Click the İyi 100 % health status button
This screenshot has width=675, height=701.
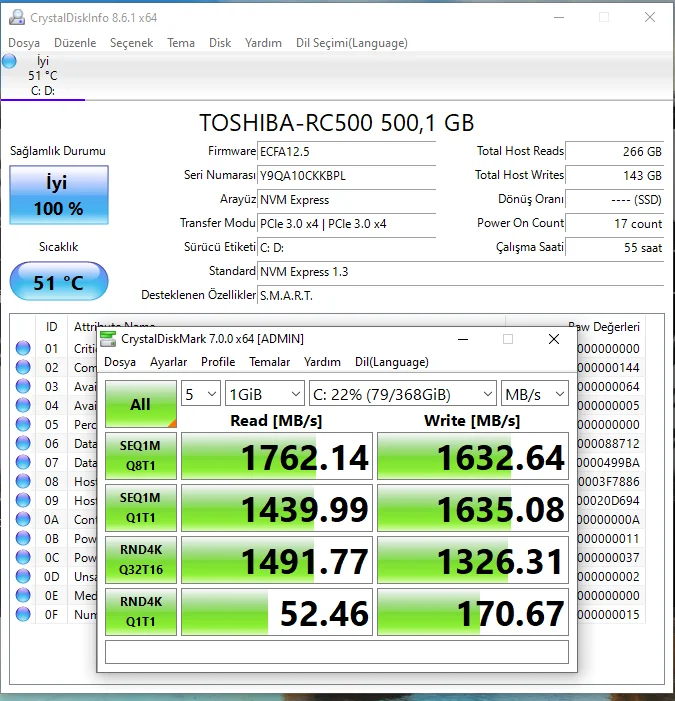tap(59, 195)
